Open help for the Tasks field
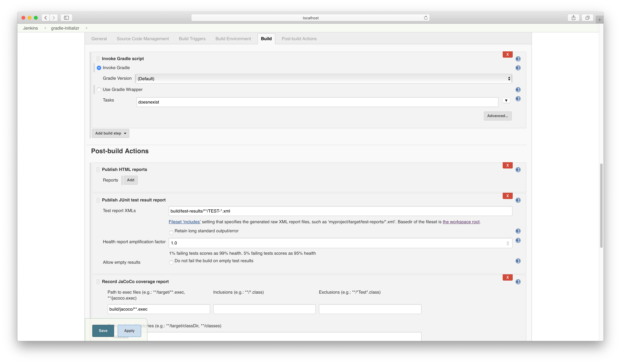This screenshot has height=364, width=621. [518, 99]
